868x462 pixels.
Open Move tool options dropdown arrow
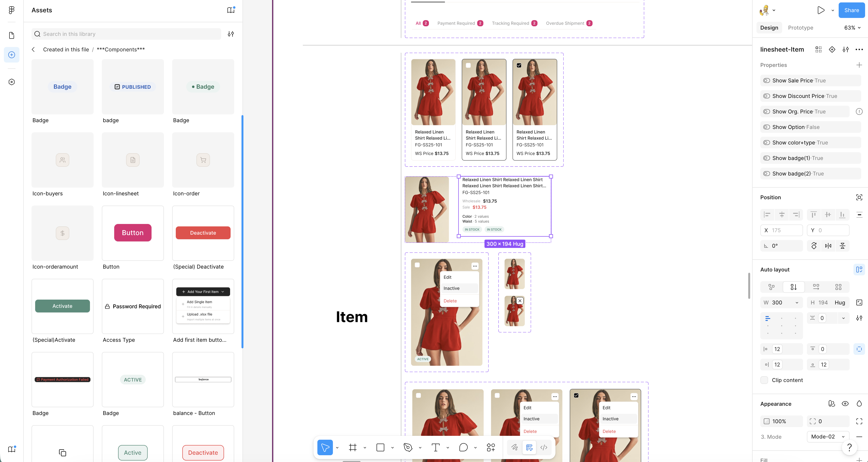point(337,447)
